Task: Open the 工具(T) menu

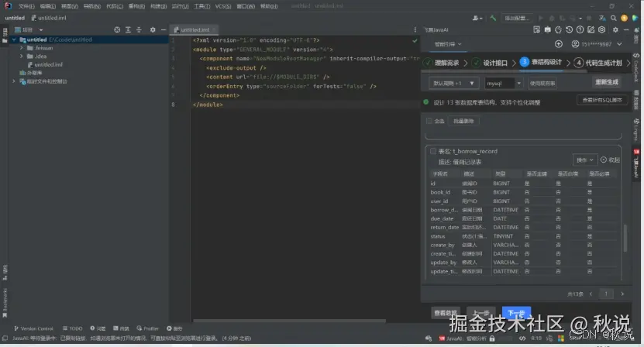Action: [201, 6]
